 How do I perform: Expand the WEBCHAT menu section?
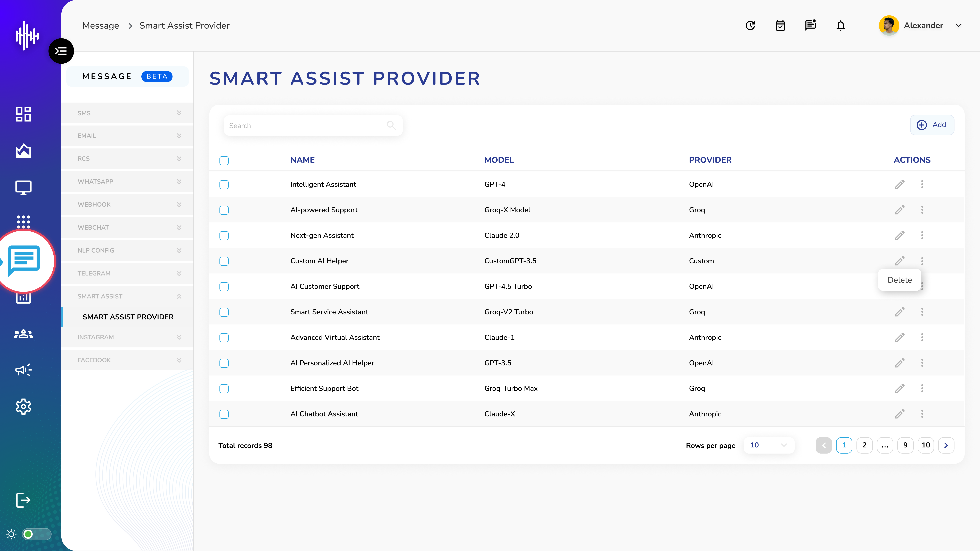tap(127, 227)
